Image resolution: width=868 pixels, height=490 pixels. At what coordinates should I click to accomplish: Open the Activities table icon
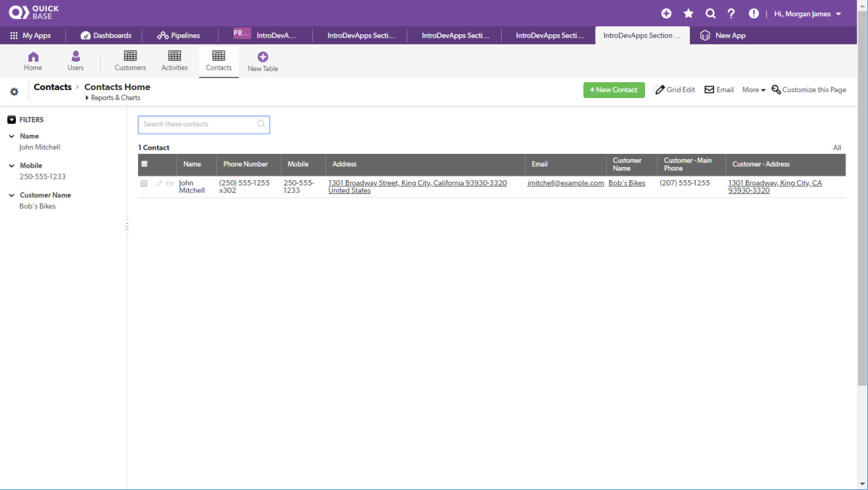tap(174, 57)
